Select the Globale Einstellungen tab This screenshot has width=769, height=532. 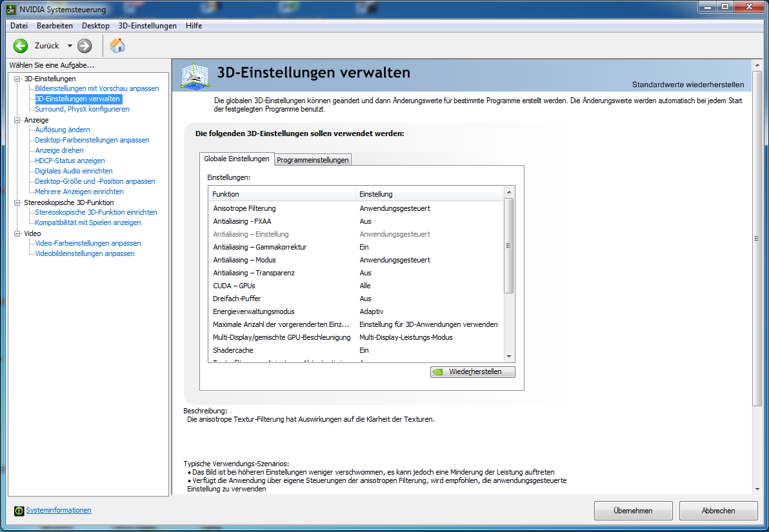[236, 159]
